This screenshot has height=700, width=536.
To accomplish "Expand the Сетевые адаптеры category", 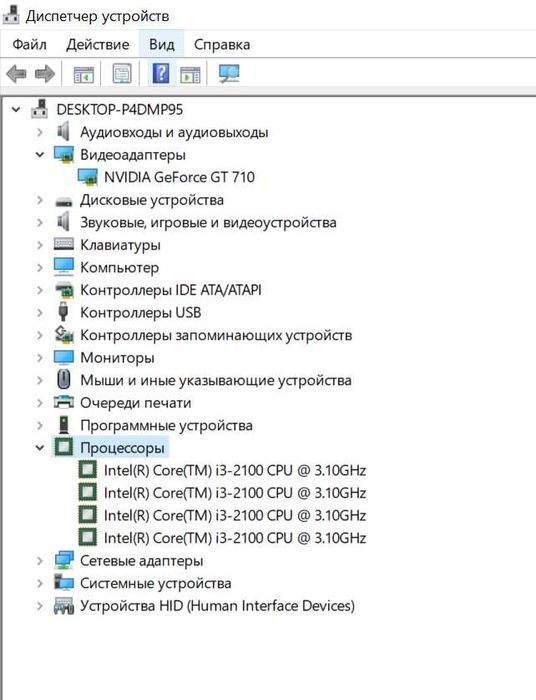I will [x=40, y=561].
